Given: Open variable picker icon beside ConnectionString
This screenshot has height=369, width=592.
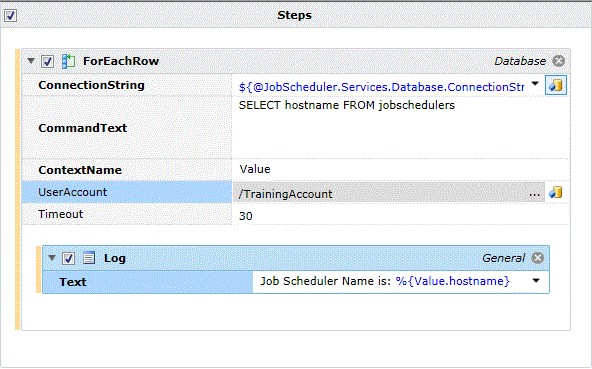Looking at the screenshot, I should pos(556,85).
